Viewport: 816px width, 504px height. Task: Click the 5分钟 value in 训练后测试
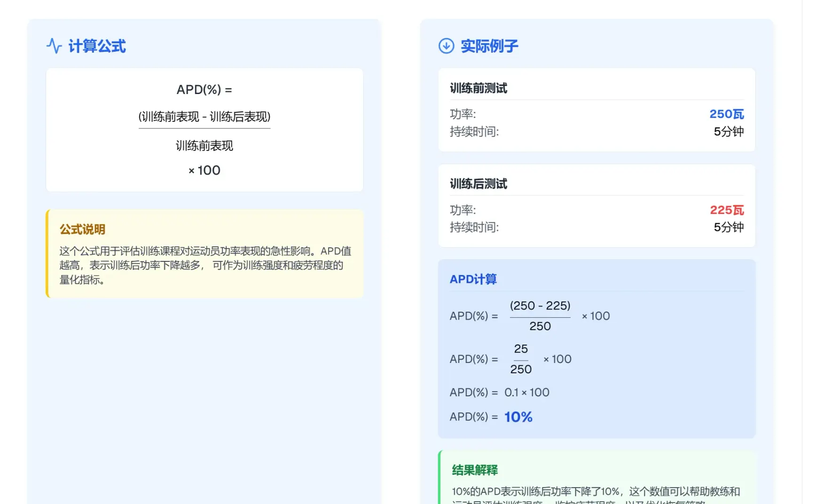(729, 228)
